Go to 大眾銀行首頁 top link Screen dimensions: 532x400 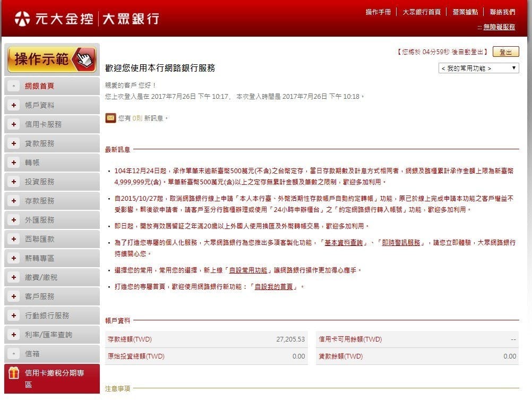pos(422,12)
